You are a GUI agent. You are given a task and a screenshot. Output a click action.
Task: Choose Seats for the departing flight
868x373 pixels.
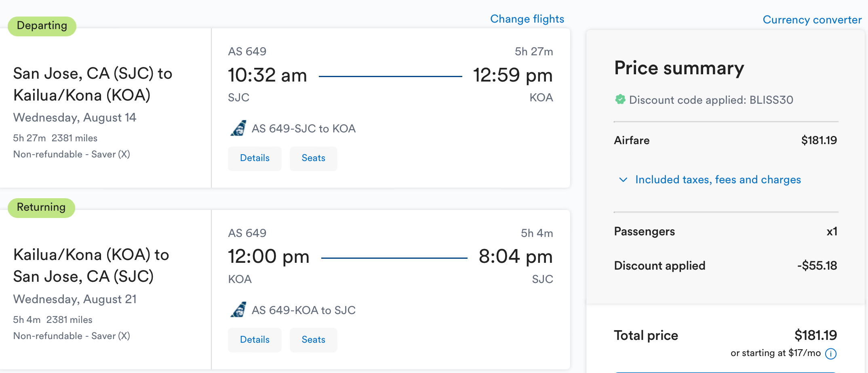(x=313, y=158)
